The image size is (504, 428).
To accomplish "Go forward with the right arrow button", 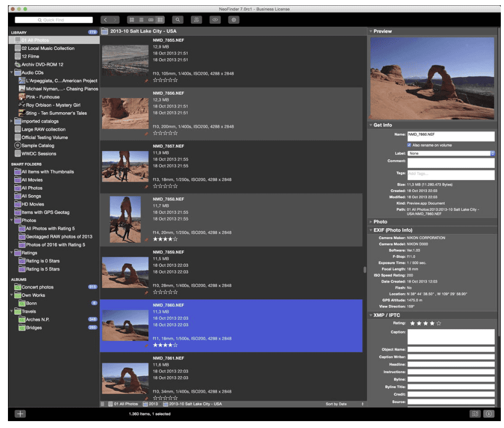I will point(115,20).
